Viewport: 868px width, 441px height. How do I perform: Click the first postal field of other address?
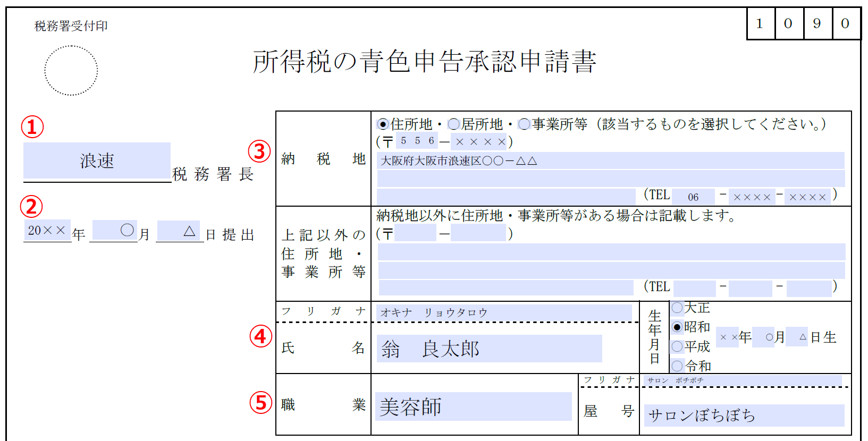[x=415, y=233]
